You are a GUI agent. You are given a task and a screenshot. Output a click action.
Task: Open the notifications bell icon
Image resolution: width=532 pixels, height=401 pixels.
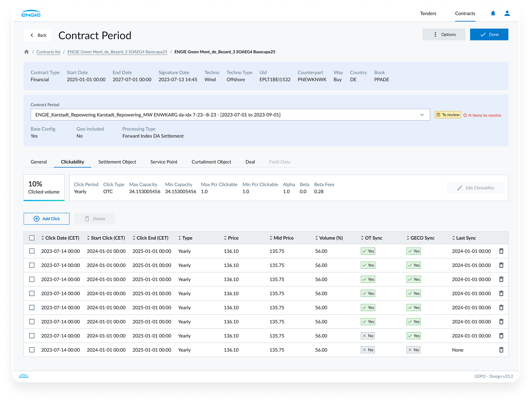(493, 13)
